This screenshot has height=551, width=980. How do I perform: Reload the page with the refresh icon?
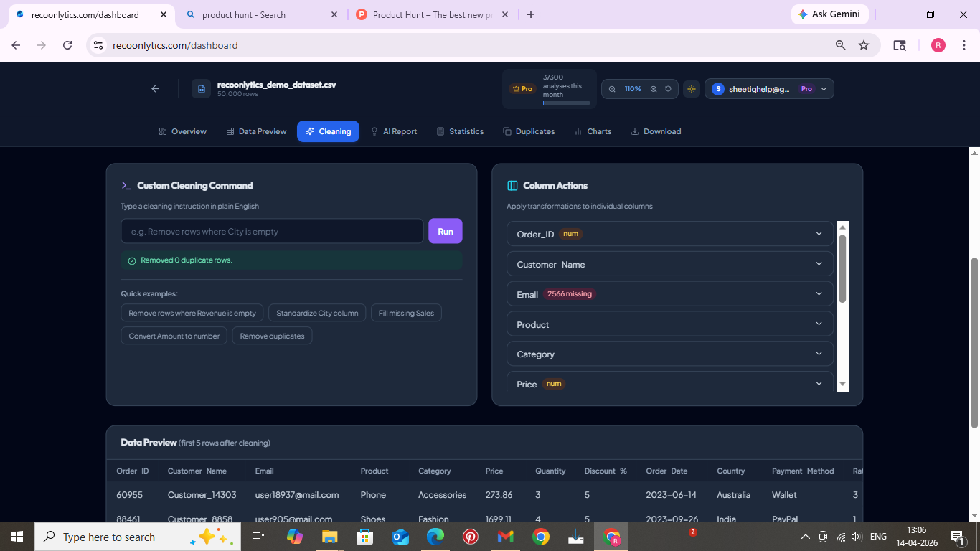67,45
